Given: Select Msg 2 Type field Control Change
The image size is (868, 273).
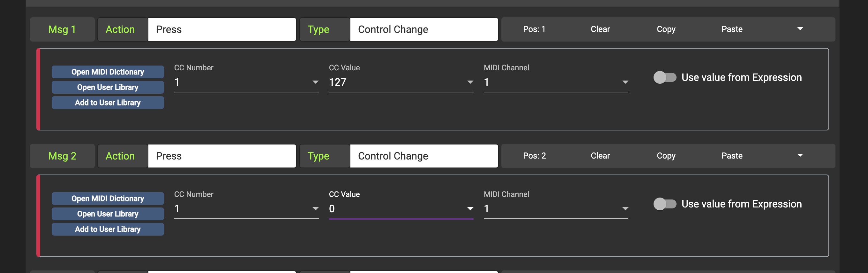Looking at the screenshot, I should [423, 156].
